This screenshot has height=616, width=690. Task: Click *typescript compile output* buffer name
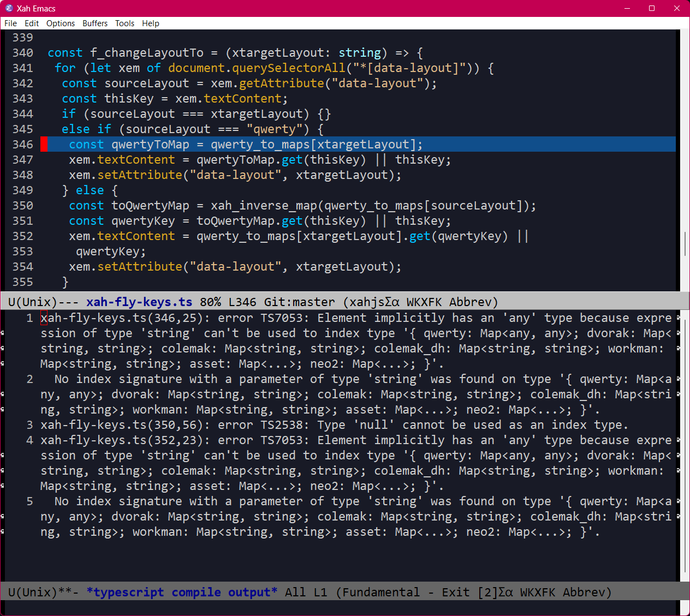182,592
